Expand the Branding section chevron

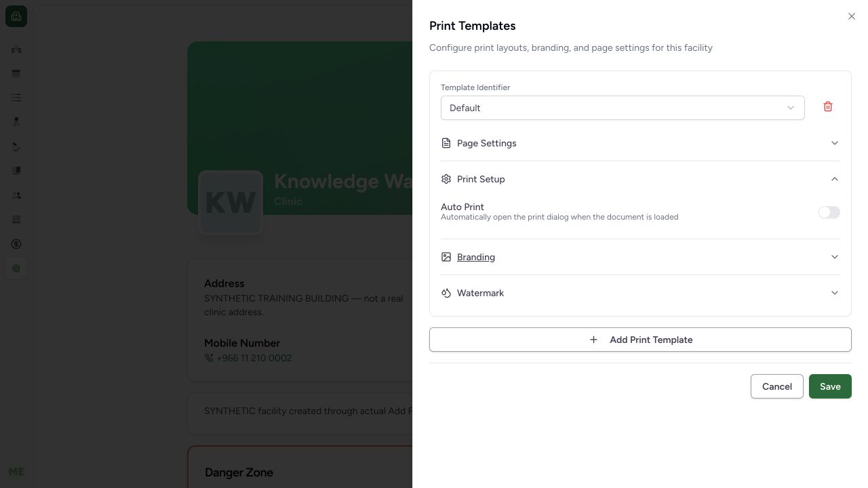click(x=835, y=257)
